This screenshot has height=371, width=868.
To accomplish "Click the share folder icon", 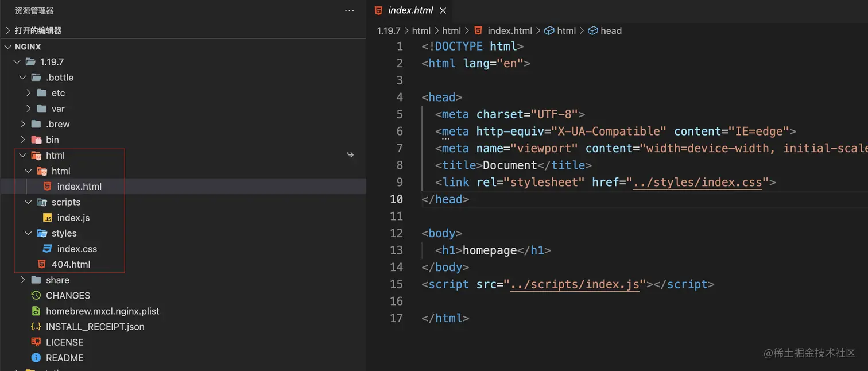I will pos(36,280).
